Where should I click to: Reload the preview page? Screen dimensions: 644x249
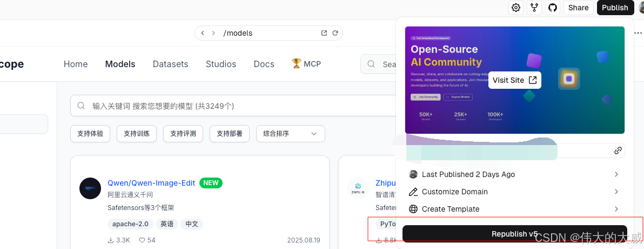(335, 33)
